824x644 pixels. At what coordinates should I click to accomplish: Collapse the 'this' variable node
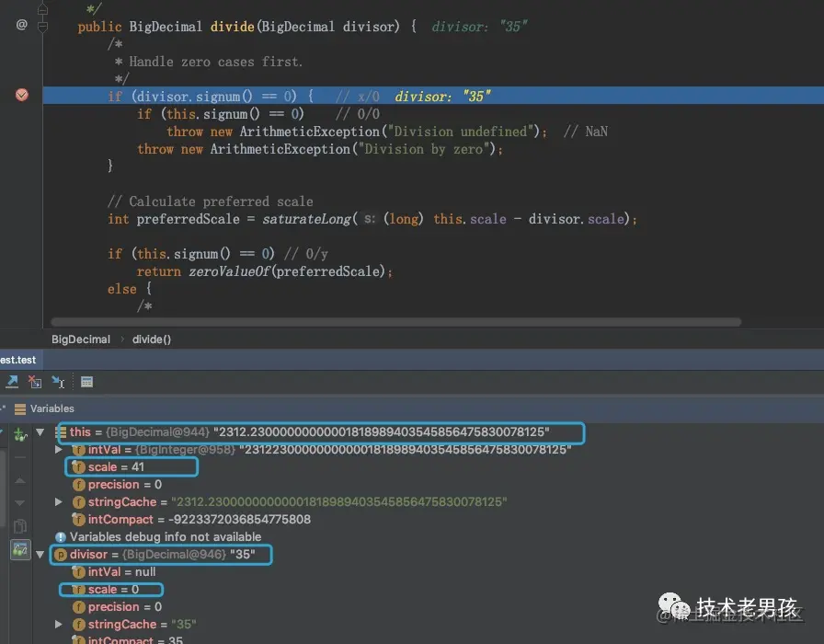point(40,432)
